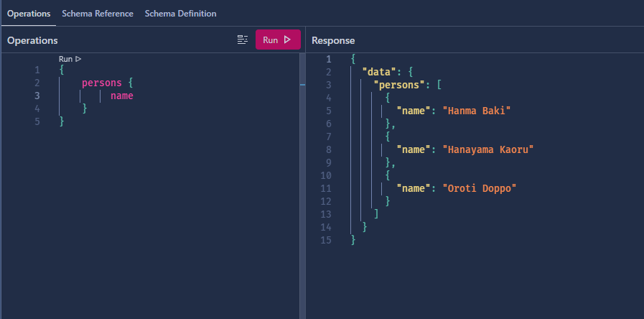Click "Hanayama Kaoru" value in response

488,149
